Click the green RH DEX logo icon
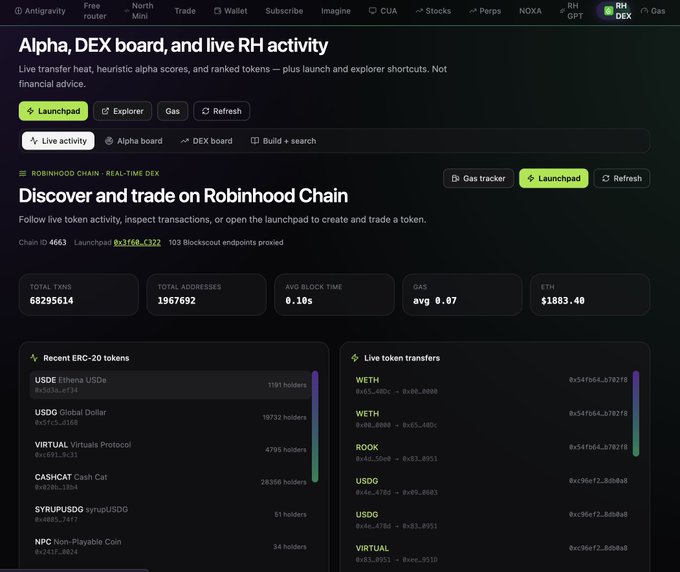Image resolution: width=680 pixels, height=572 pixels. coord(608,10)
